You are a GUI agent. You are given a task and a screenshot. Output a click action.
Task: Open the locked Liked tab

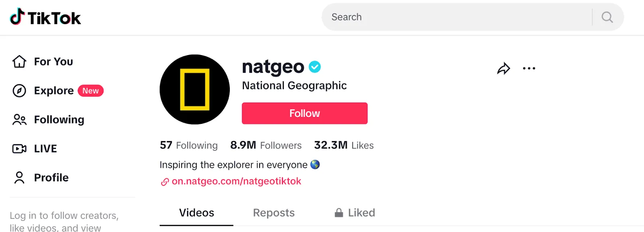(x=355, y=213)
